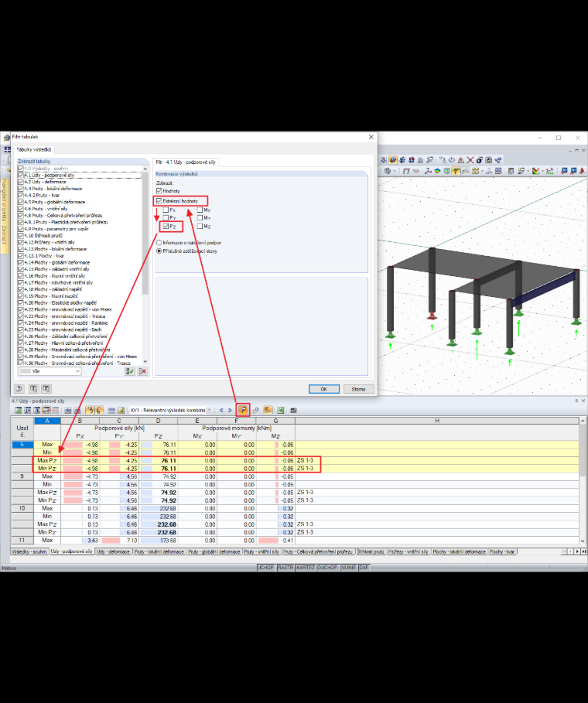The height and width of the screenshot is (703, 588).
Task: Click the Excel export icon in table toolbar
Action: tap(280, 410)
